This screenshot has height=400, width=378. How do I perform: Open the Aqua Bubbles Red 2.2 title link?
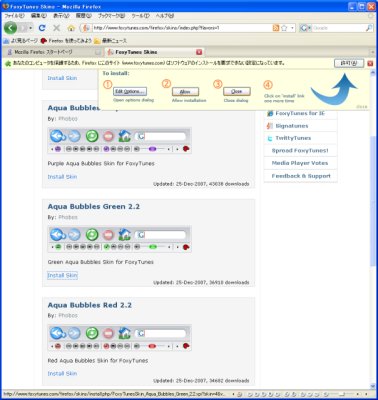tap(90, 305)
